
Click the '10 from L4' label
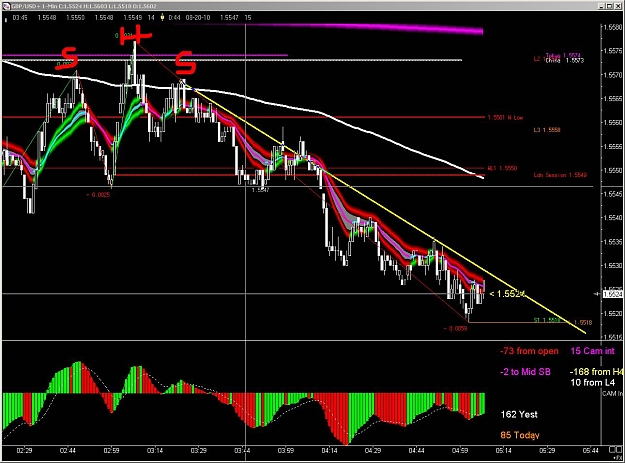(x=593, y=383)
